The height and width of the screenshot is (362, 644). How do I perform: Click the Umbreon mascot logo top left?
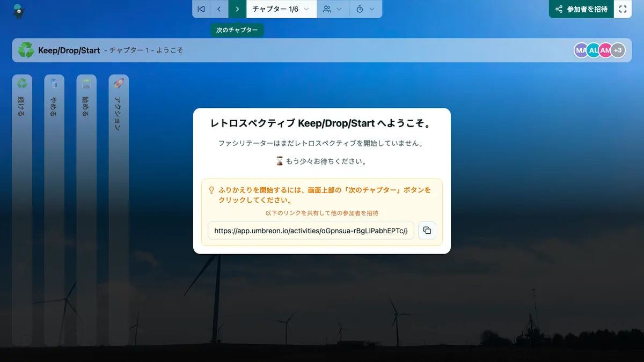click(x=19, y=10)
